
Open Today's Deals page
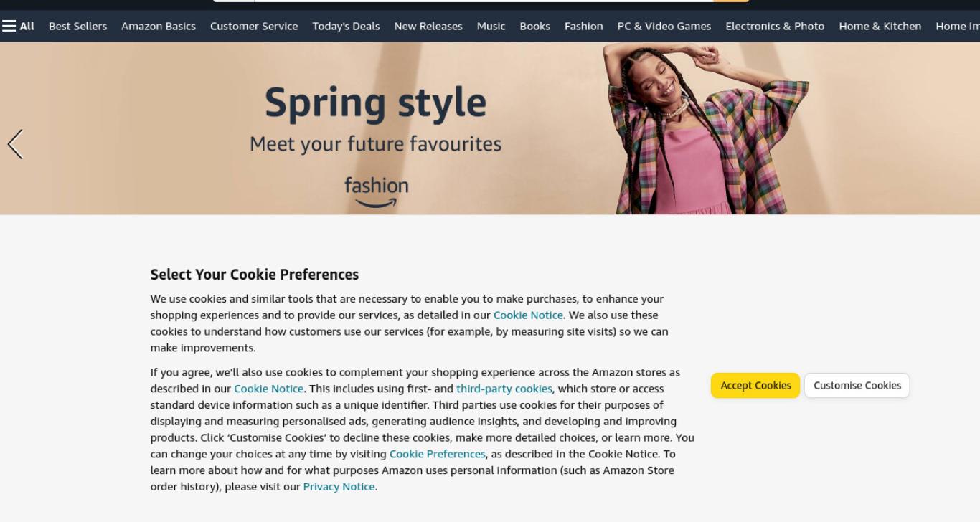(x=346, y=27)
